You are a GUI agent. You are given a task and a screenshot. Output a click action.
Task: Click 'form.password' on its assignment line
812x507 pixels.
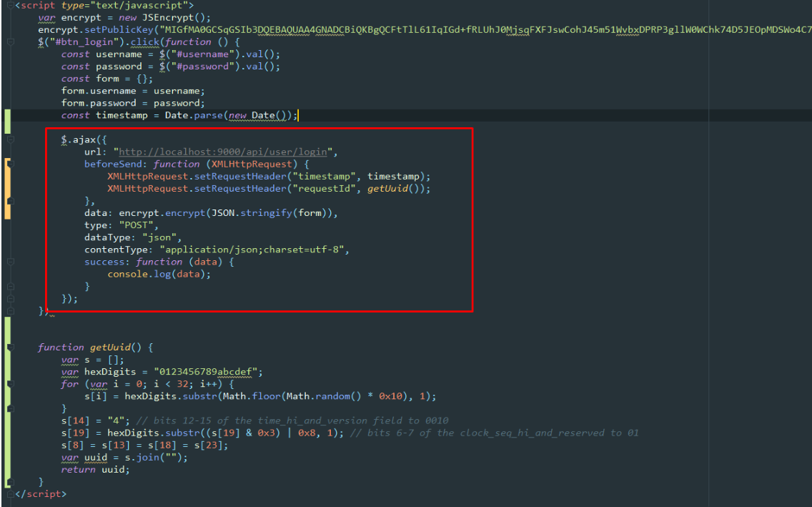click(x=99, y=103)
